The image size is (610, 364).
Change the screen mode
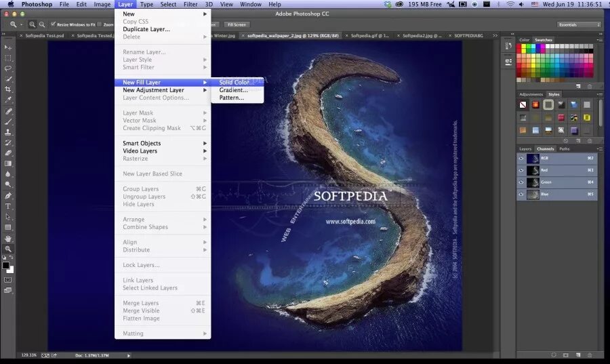(7, 291)
